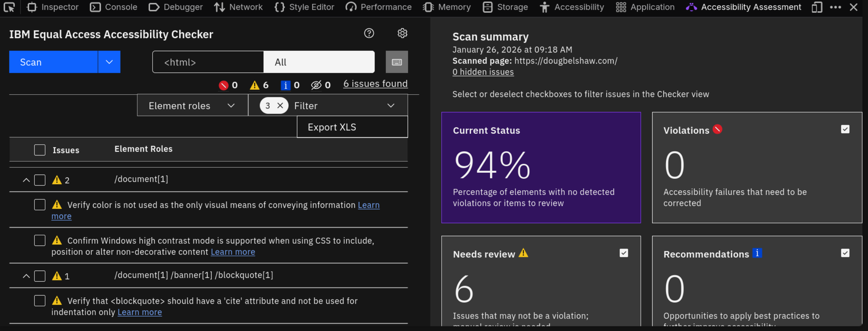Toggle responsive design mode icon
This screenshot has height=331, width=868.
tap(817, 7)
